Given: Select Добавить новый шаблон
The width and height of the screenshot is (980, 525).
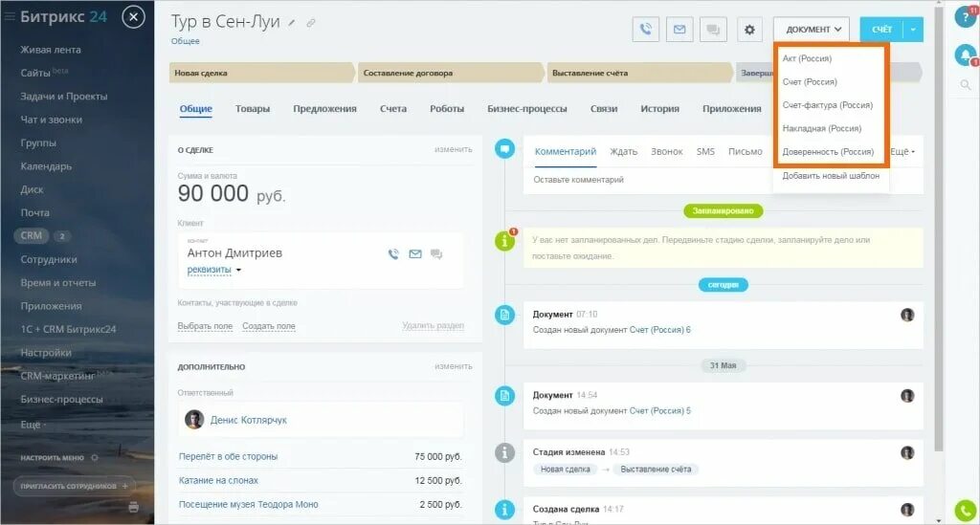Looking at the screenshot, I should [x=831, y=175].
